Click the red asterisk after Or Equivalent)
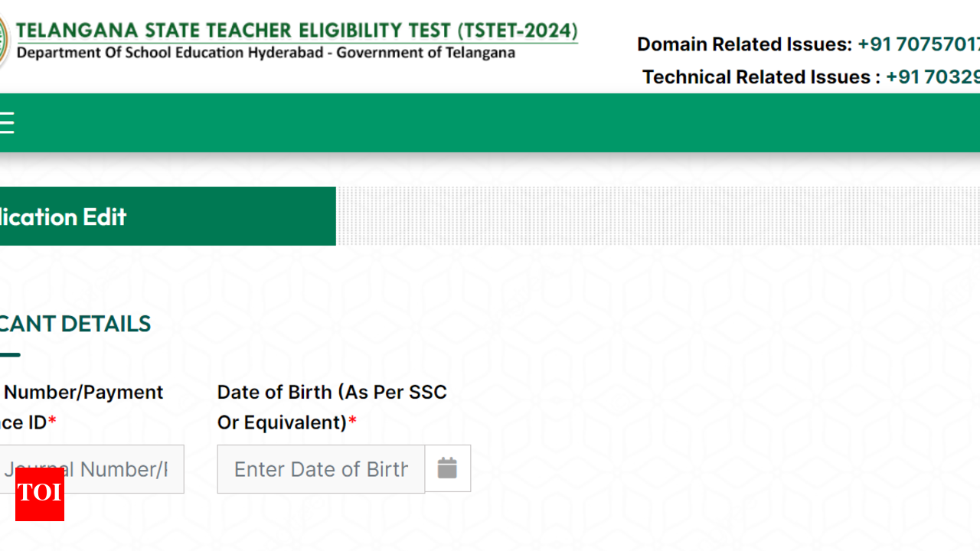This screenshot has height=551, width=980. pos(353,422)
